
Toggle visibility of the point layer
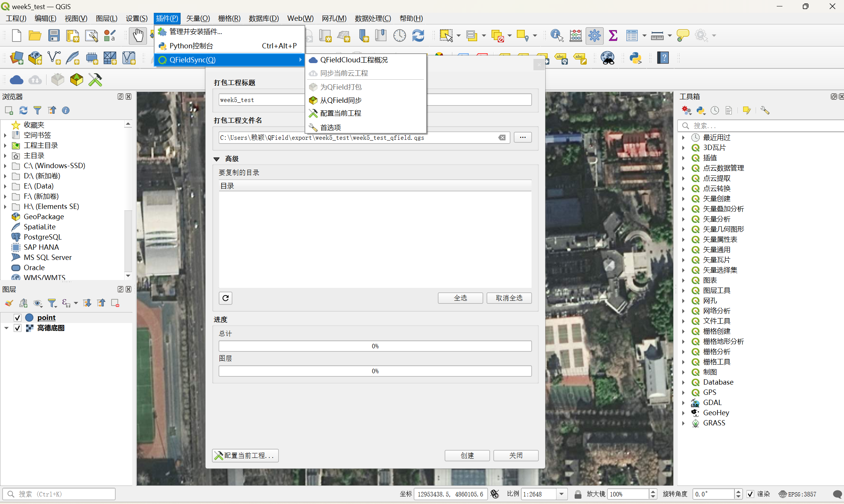click(x=17, y=317)
